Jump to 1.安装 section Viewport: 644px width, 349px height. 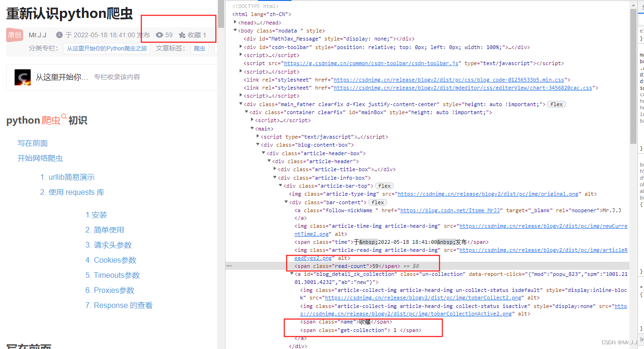coord(96,215)
